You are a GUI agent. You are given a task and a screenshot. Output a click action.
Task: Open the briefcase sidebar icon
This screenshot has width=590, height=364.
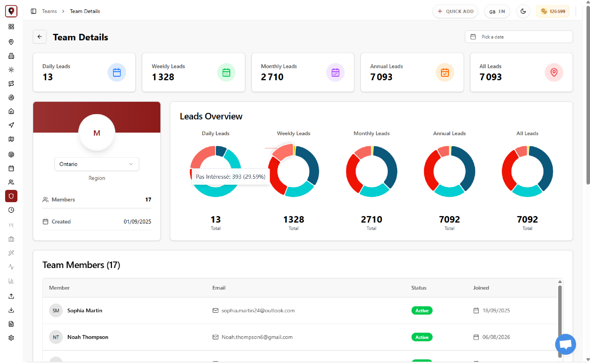[11, 239]
